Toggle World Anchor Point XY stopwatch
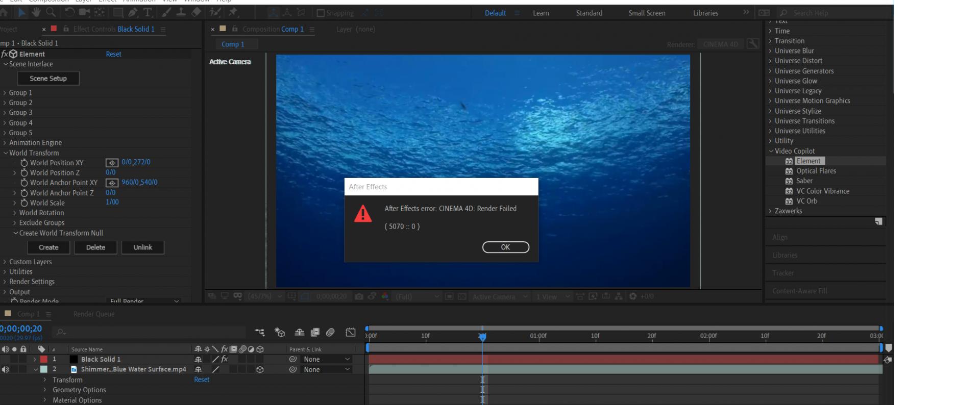Viewport: 980px width, 405px height. 24,183
